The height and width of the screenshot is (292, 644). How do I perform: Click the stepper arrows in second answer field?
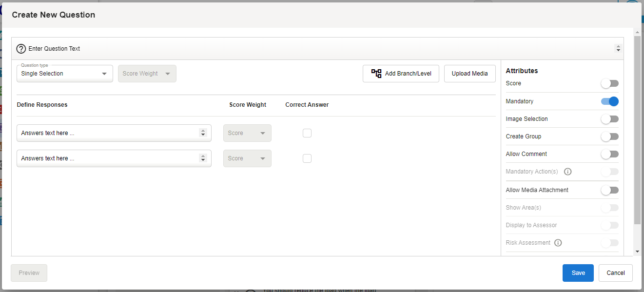point(203,158)
